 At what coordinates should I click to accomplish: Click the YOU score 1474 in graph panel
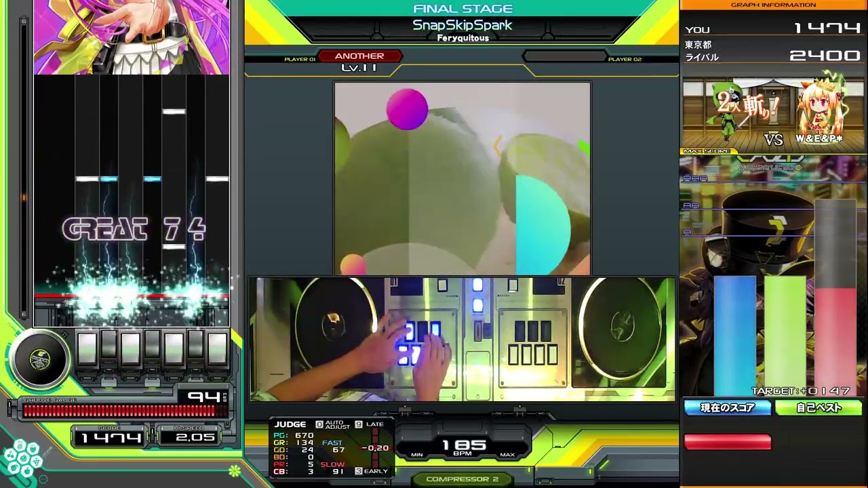(827, 28)
